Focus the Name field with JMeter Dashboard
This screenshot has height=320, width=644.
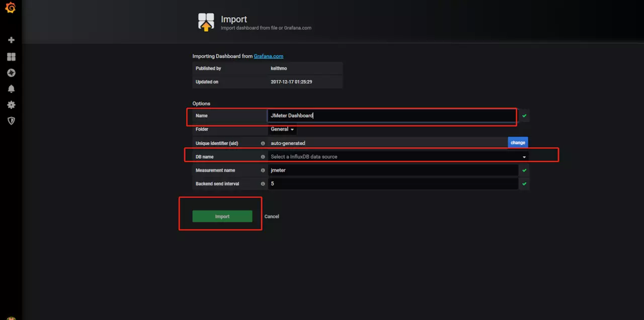pyautogui.click(x=392, y=116)
